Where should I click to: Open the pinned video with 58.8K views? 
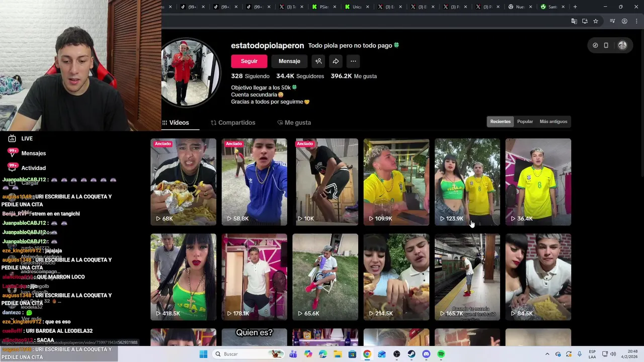[254, 182]
